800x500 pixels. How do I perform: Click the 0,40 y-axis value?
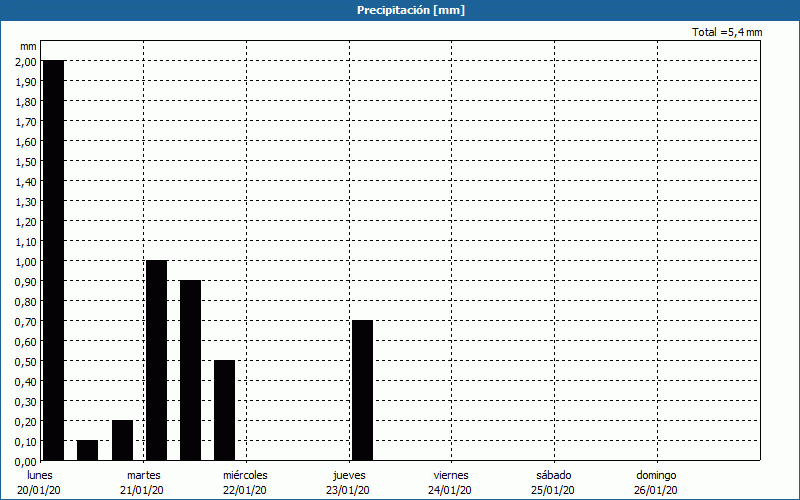coord(26,382)
